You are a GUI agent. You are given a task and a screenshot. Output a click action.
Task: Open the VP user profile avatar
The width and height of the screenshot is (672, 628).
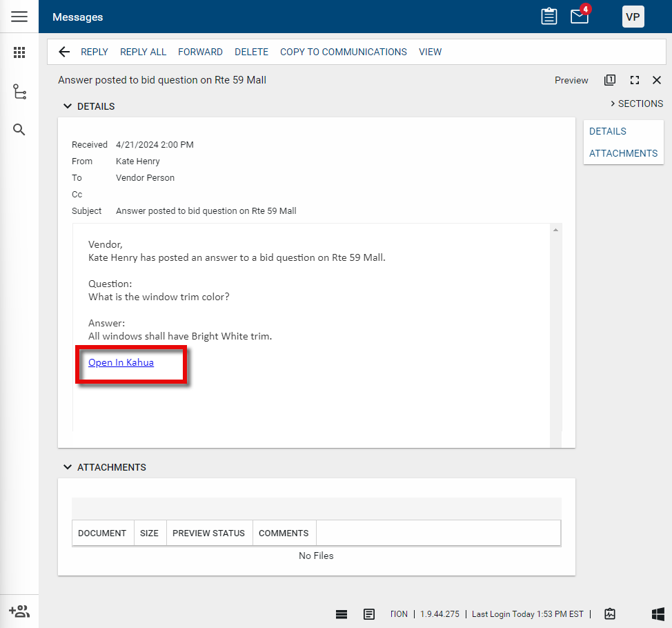tap(633, 17)
